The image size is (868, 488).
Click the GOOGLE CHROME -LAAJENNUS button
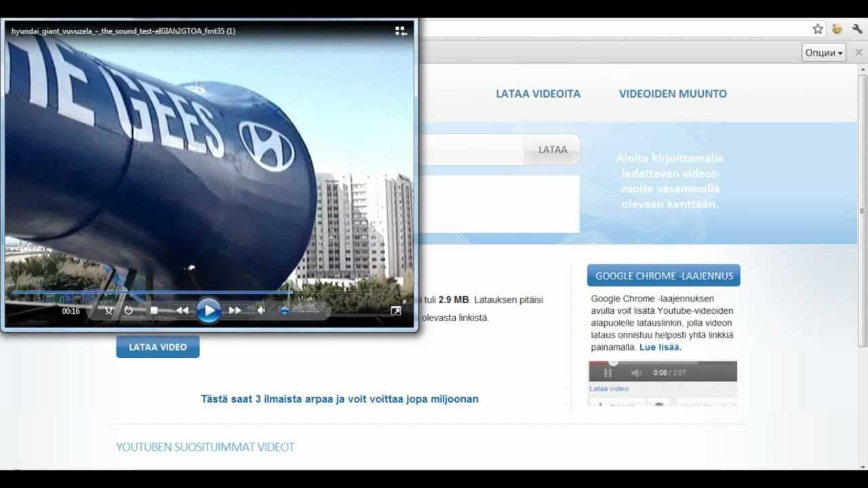click(x=664, y=276)
